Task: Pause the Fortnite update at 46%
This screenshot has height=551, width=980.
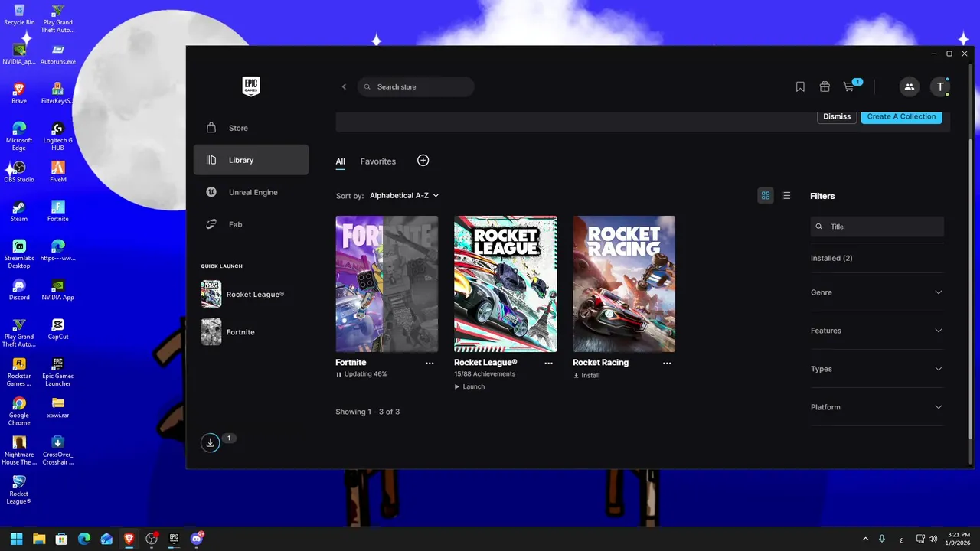Action: pyautogui.click(x=361, y=374)
